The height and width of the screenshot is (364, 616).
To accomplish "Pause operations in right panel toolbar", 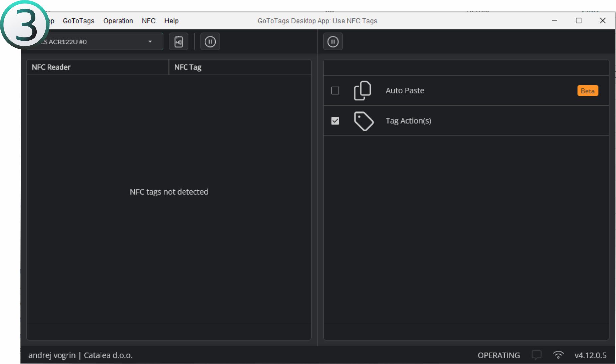I will coord(333,42).
